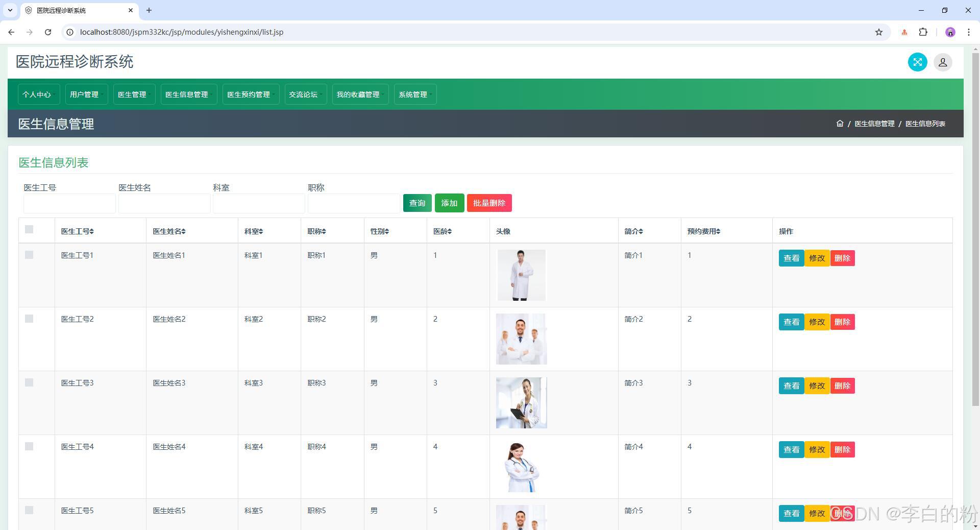
Task: Check the row for 医生工号3
Action: 29,382
